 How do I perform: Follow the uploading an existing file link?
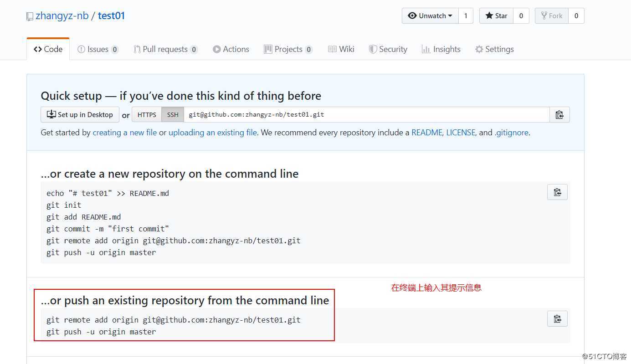(213, 133)
